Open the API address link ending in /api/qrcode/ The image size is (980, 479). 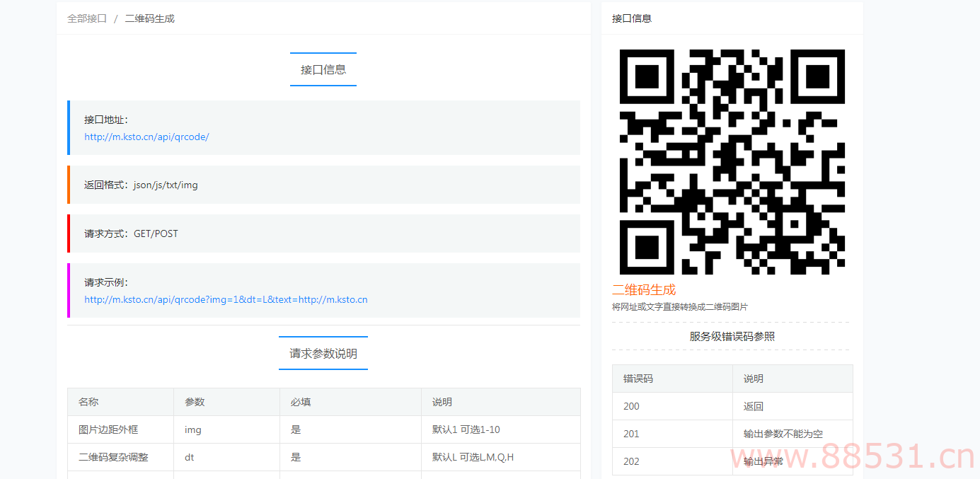[146, 137]
